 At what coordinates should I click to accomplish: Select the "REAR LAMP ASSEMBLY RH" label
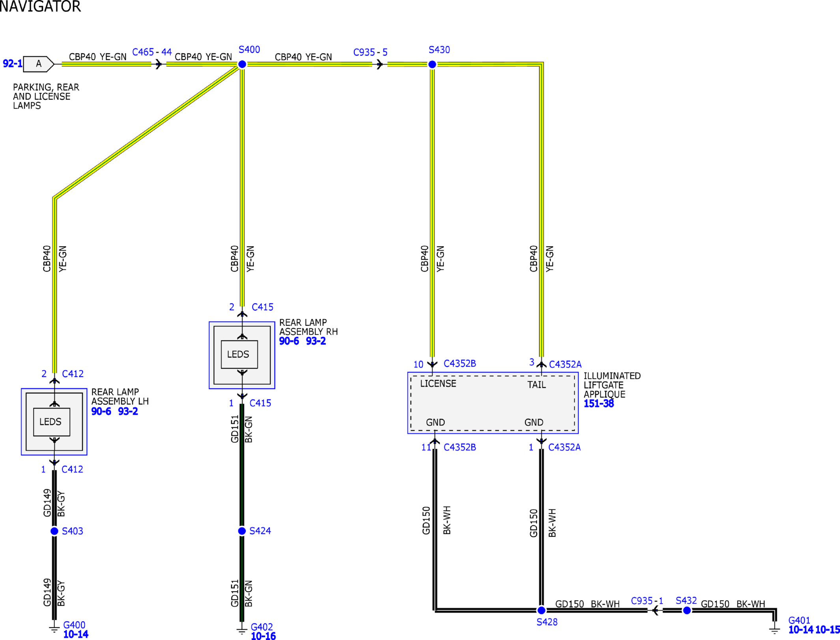(308, 327)
